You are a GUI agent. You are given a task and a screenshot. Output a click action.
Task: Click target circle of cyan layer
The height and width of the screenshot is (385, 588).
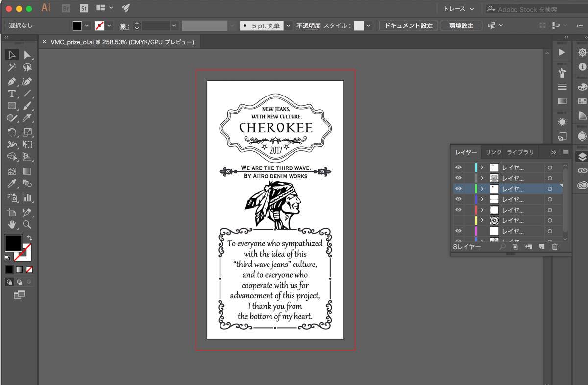[x=550, y=168]
